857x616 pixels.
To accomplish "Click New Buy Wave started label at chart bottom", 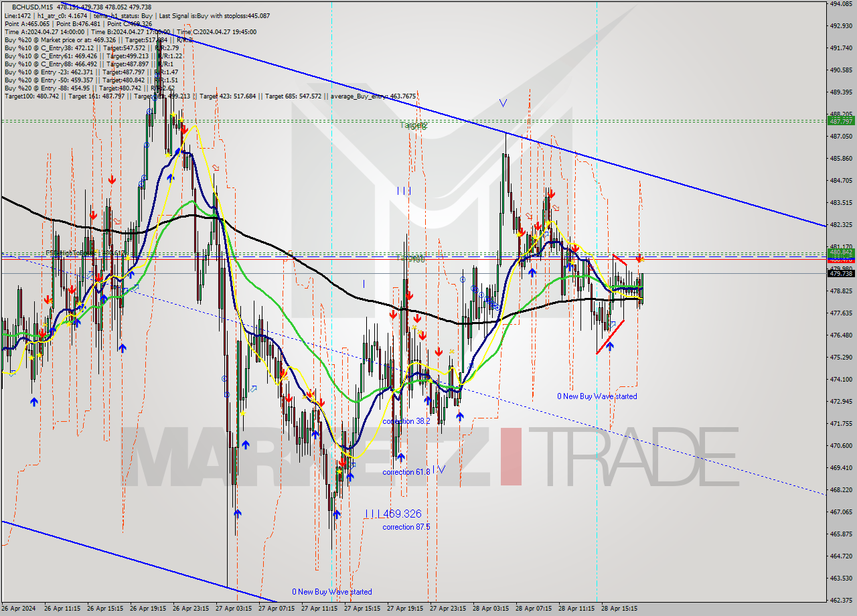I will click(x=331, y=592).
